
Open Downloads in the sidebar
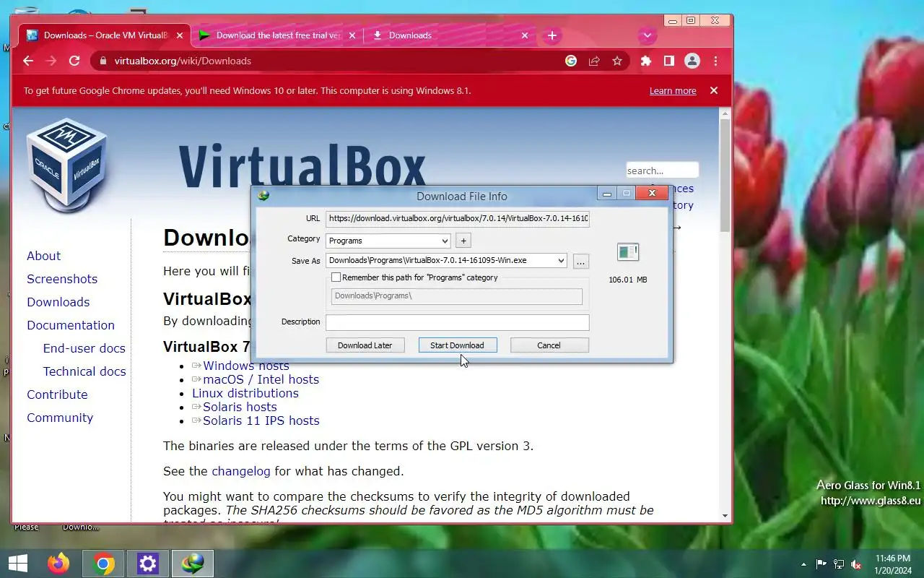click(58, 302)
